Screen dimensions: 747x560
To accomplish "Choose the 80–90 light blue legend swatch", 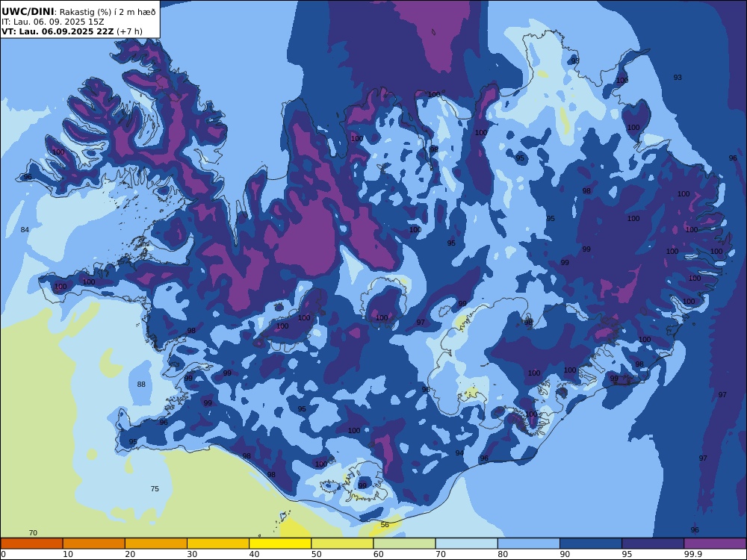I will (529, 544).
